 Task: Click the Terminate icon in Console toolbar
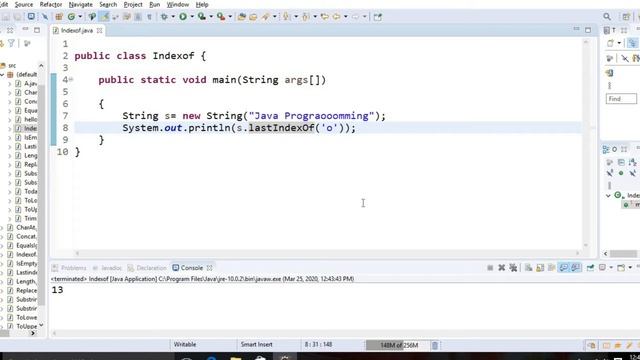click(490, 268)
